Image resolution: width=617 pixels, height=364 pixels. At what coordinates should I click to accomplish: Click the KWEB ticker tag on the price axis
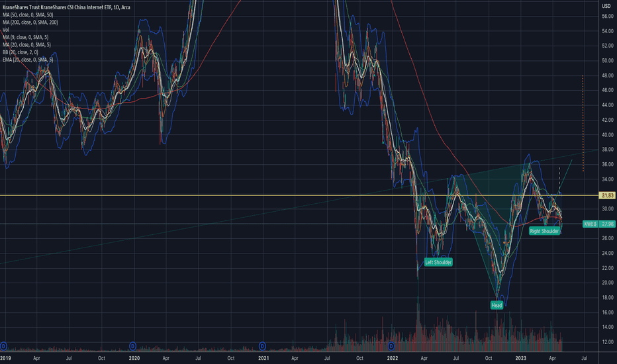click(590, 224)
